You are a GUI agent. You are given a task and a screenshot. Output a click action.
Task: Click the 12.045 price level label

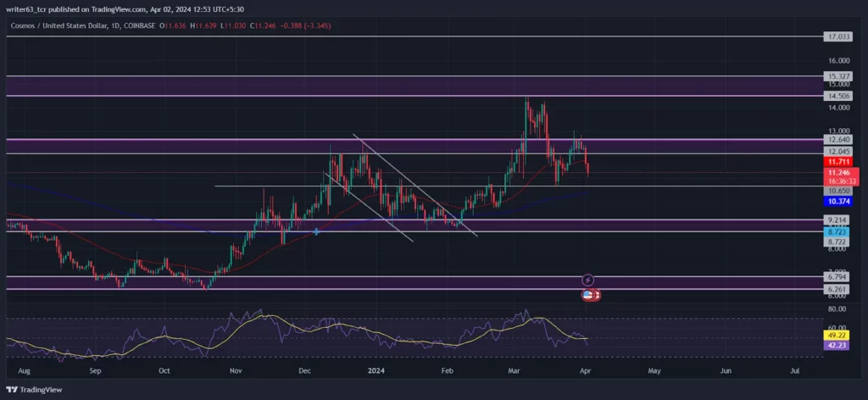pos(837,151)
